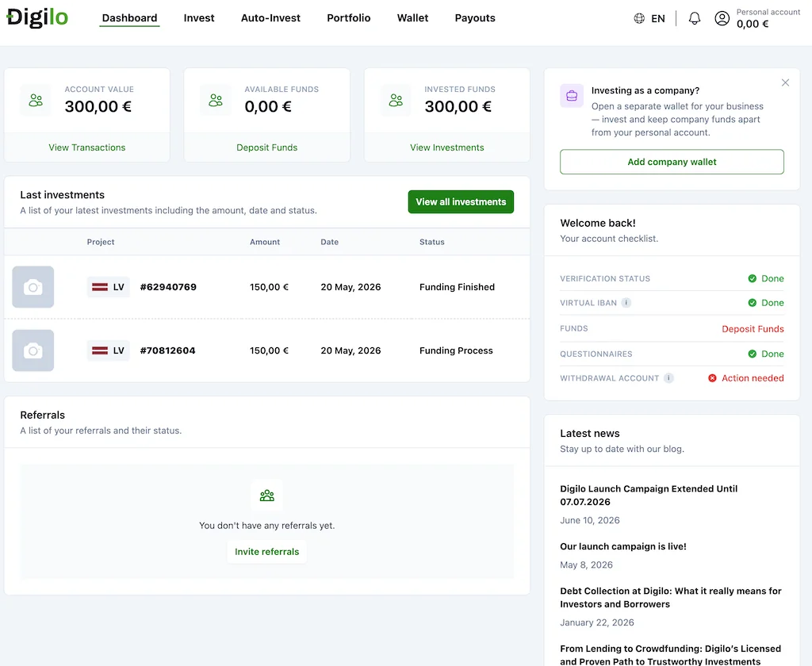Click the Date column header
The image size is (812, 666).
[329, 242]
